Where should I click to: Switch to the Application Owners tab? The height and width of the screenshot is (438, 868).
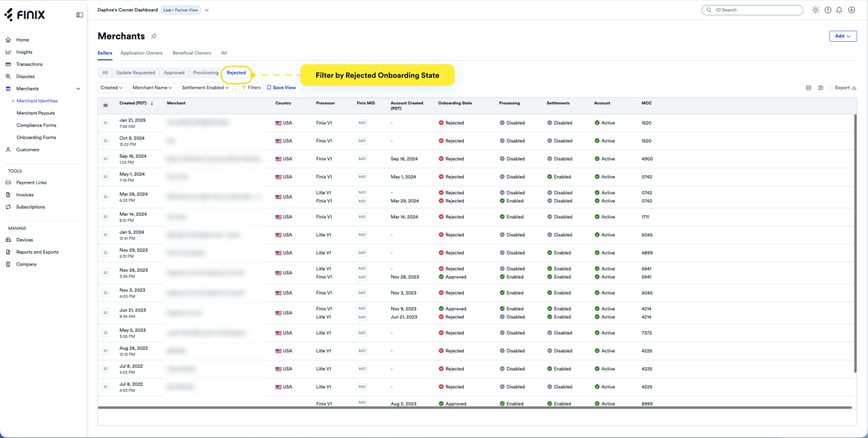coord(141,53)
